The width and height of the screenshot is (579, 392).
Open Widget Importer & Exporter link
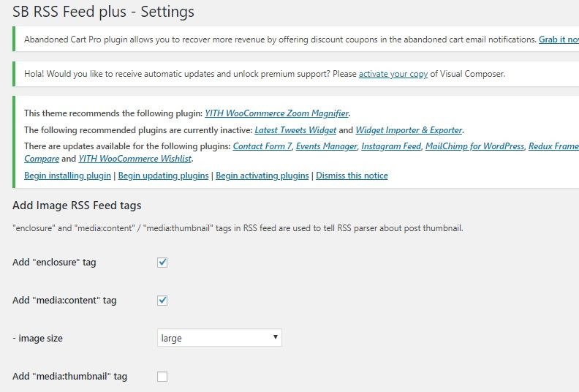click(409, 130)
